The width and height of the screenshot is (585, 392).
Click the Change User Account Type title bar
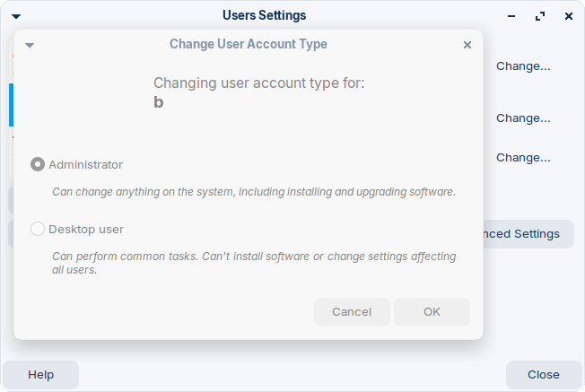click(x=249, y=44)
